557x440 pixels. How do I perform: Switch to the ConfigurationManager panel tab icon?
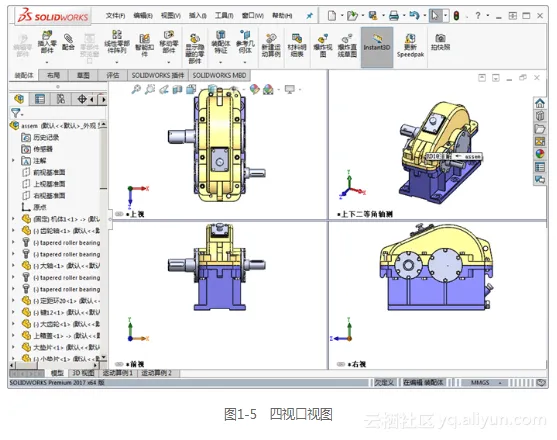click(x=61, y=99)
